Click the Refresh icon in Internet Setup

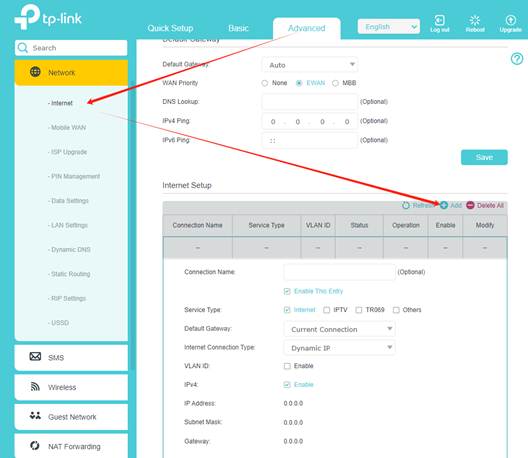pyautogui.click(x=406, y=205)
